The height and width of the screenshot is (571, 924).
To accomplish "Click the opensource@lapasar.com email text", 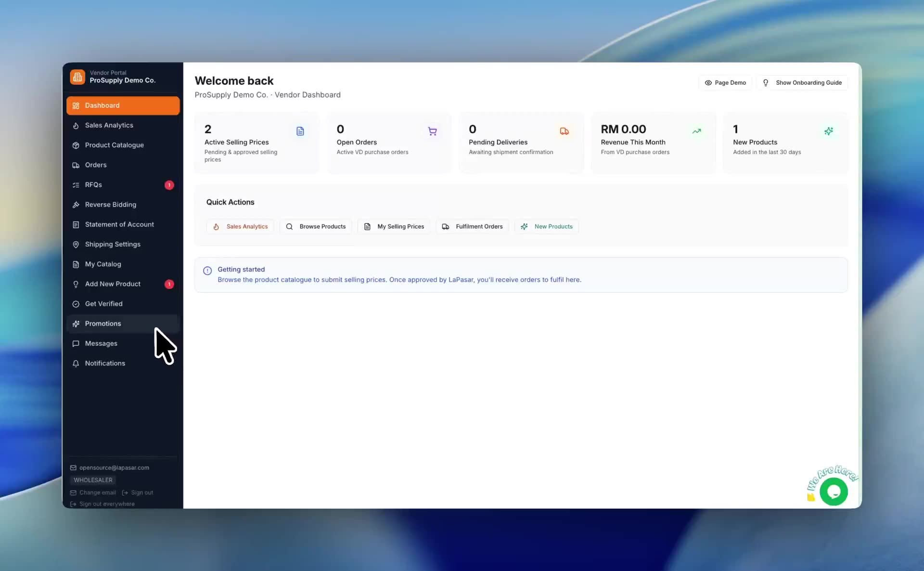I will tap(114, 468).
